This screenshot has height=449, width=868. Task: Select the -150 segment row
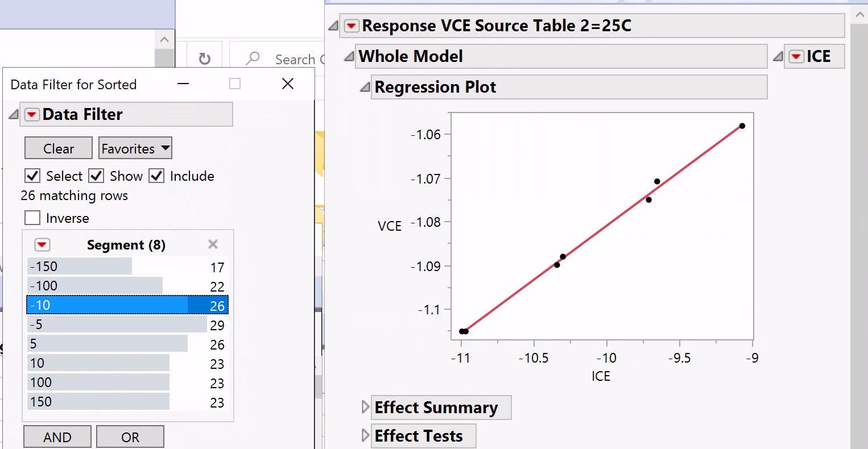click(80, 267)
